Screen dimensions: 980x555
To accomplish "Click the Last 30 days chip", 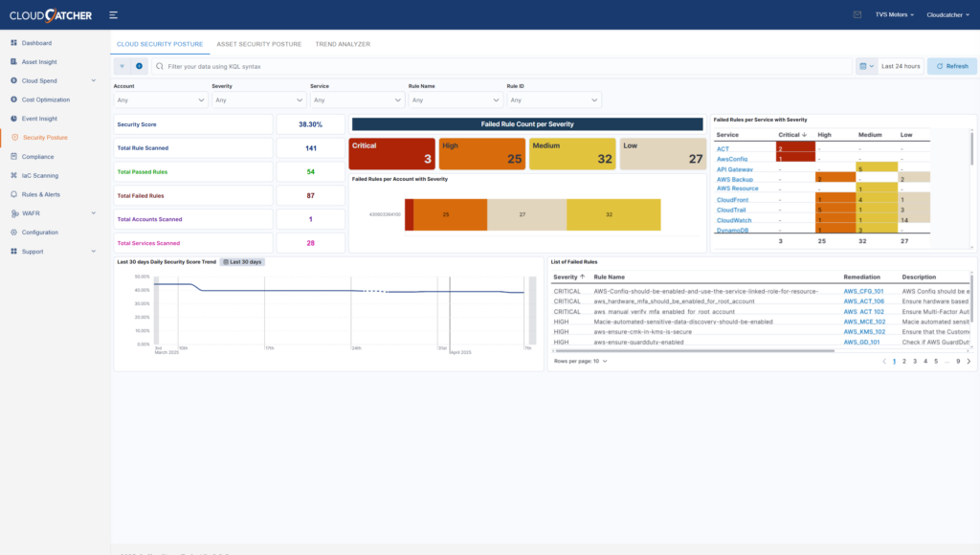I will point(242,262).
